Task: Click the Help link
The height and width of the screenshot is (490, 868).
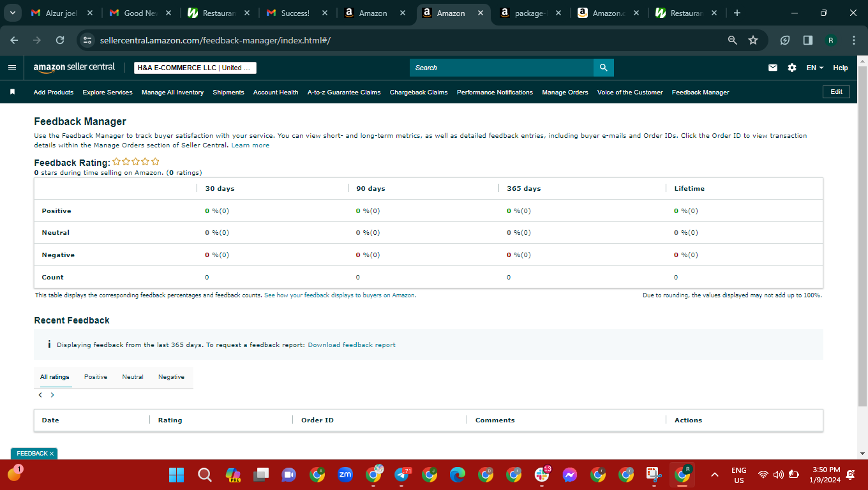Action: pos(841,68)
